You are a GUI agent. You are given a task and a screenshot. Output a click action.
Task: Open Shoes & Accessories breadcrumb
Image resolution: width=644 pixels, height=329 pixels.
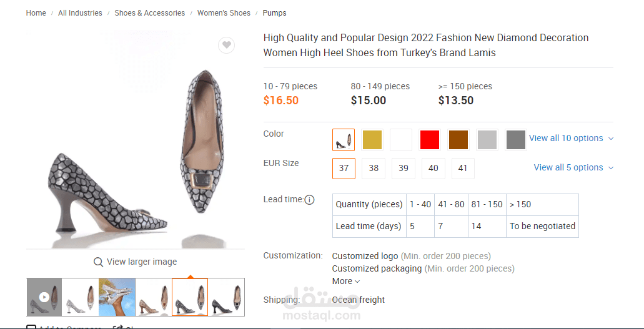[x=150, y=13]
